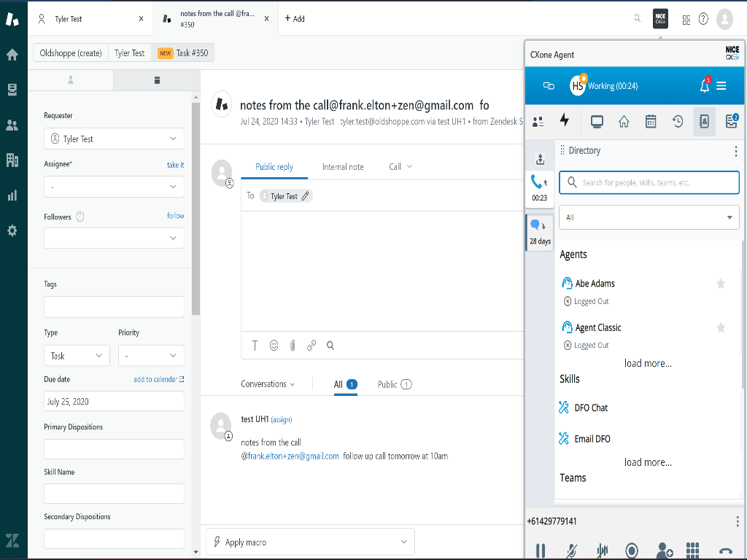Viewport: 747px width, 560px height.
Task: Select the Public conversations tab
Action: pyautogui.click(x=394, y=384)
